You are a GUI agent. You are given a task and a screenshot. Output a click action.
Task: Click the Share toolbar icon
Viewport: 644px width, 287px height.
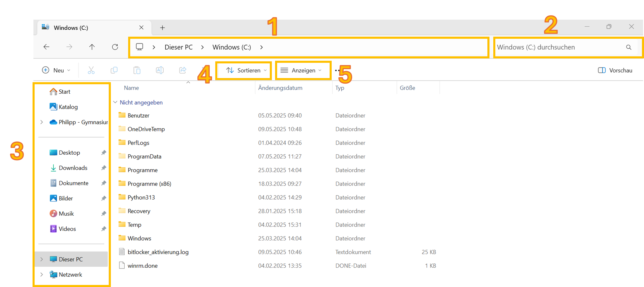183,70
